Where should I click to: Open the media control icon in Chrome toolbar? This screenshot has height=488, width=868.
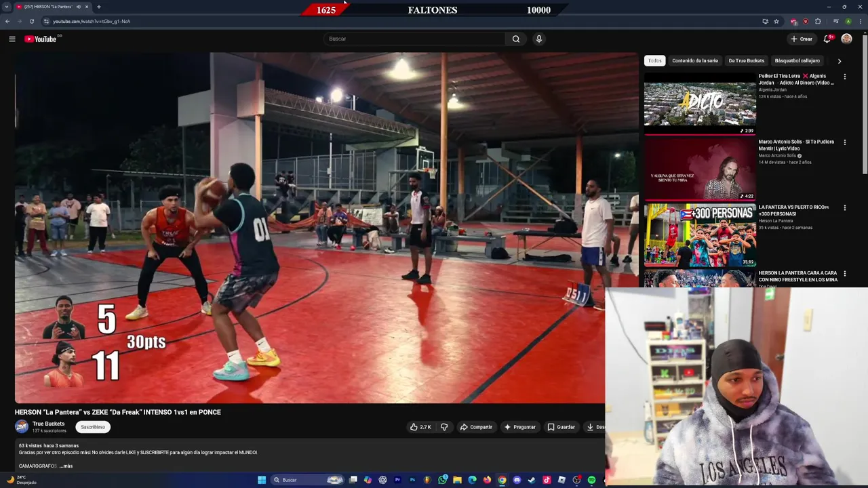pos(835,21)
